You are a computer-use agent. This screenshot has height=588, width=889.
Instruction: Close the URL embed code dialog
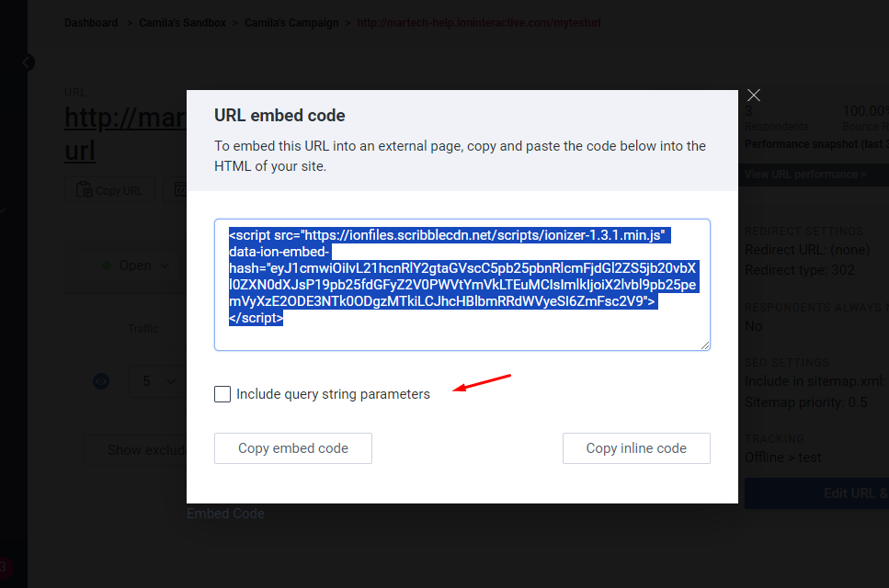click(754, 96)
